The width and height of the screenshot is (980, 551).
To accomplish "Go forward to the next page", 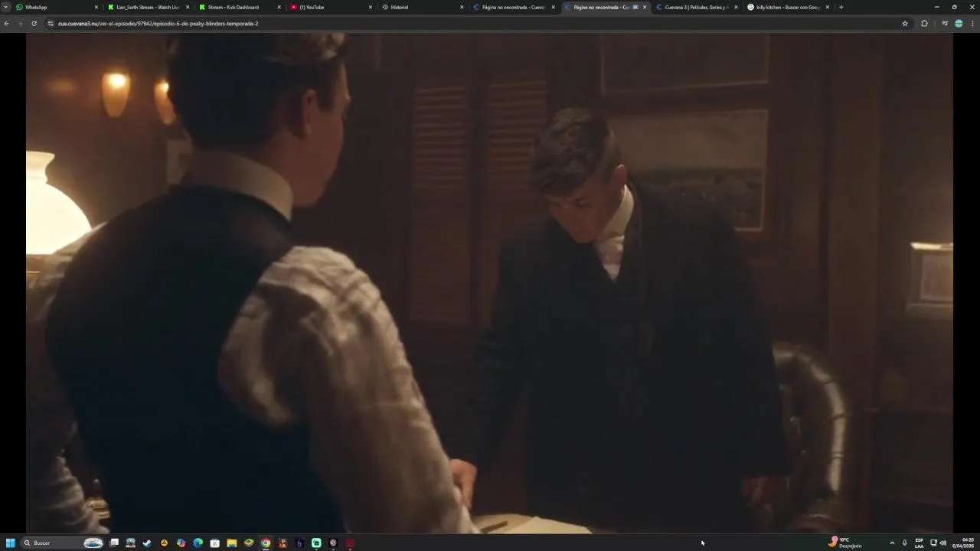I will (20, 24).
